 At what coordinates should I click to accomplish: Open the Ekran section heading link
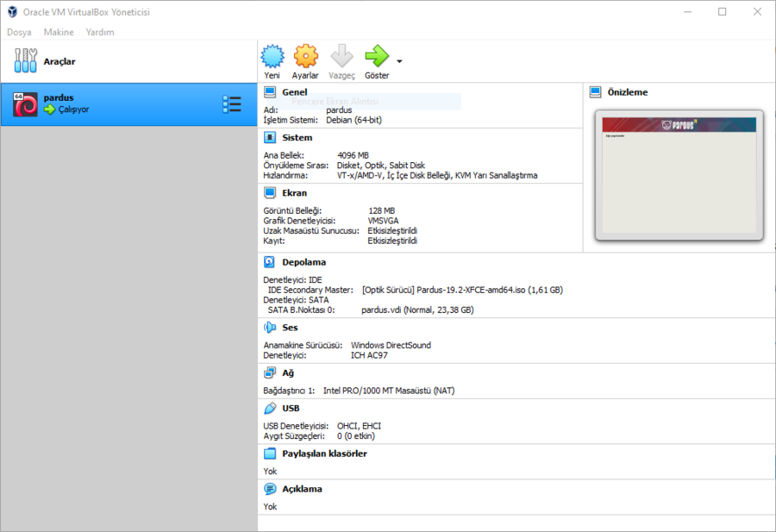295,193
